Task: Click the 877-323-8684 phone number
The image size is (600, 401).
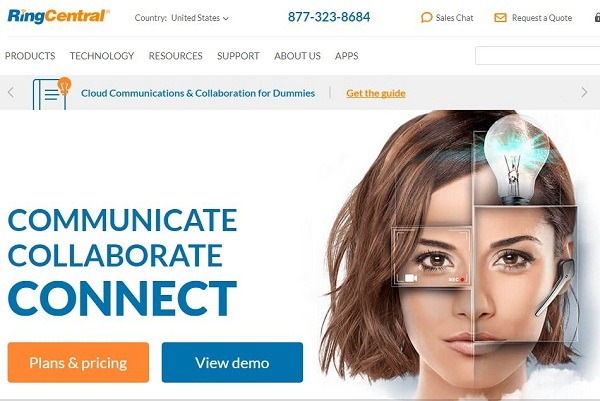Action: point(329,17)
